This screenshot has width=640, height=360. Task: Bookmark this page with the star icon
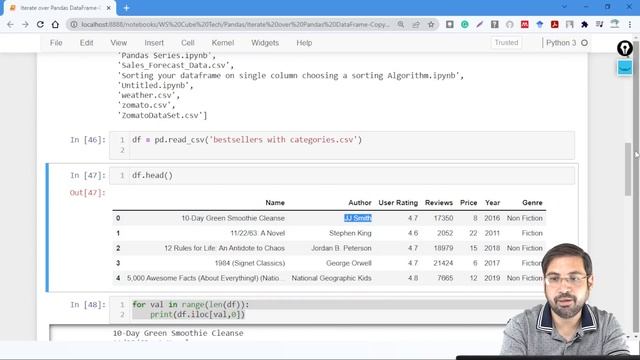coord(431,24)
